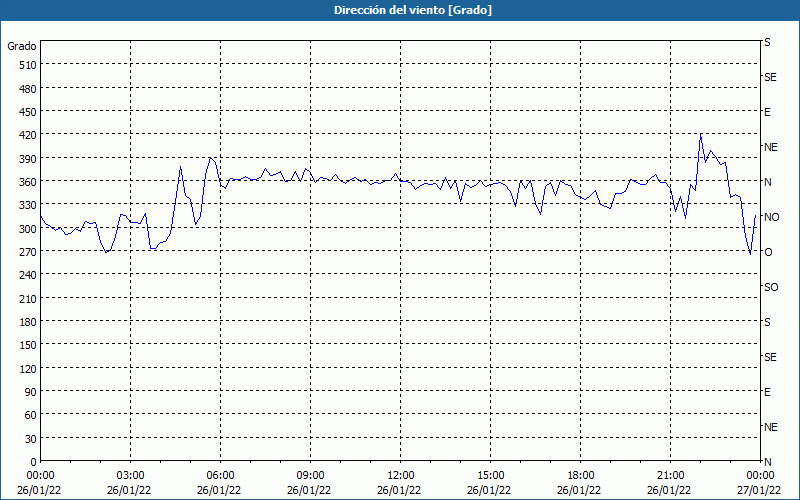
Task: Select the 15:00 time axis label
Action: click(490, 476)
